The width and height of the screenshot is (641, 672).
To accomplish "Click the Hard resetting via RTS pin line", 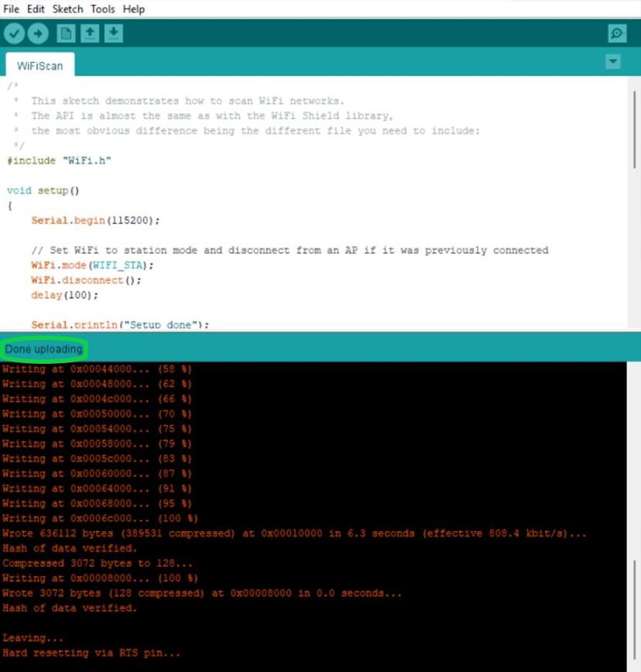I will click(91, 653).
